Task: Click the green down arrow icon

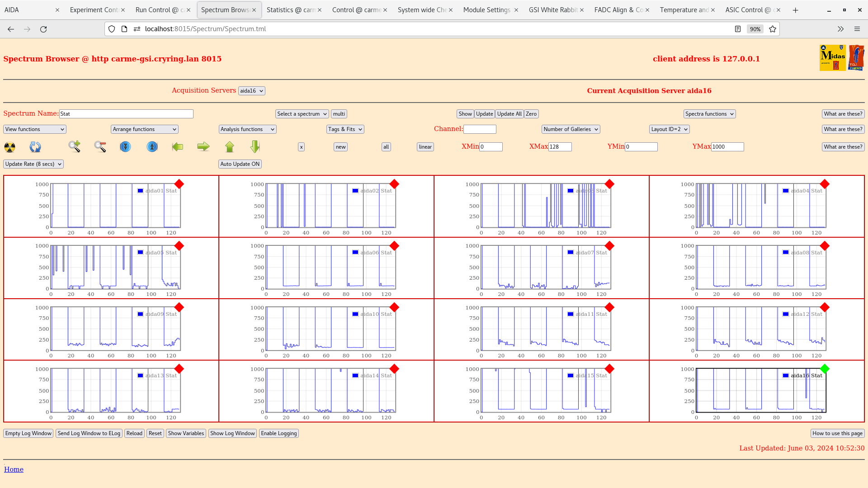Action: [x=255, y=146]
